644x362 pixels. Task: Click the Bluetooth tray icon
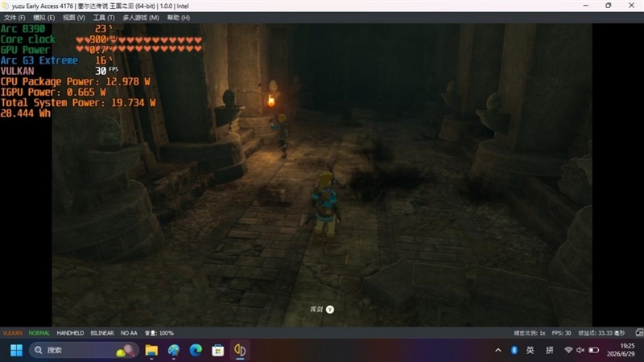pos(514,350)
